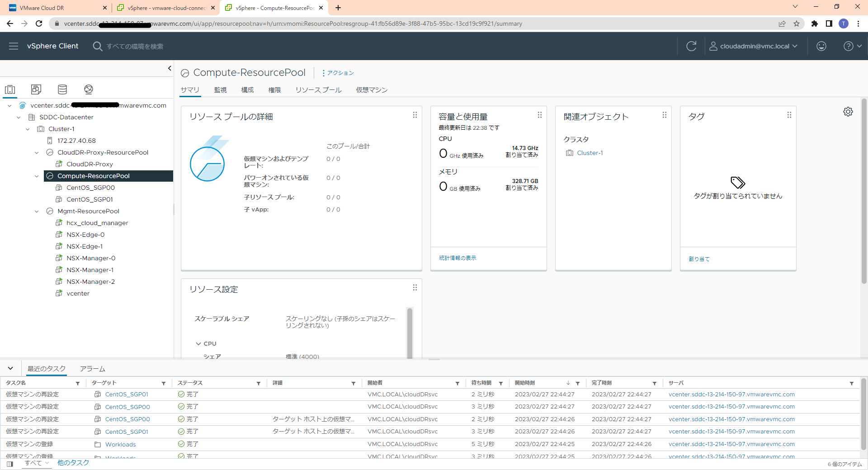
Task: Open the 権限 tab
Action: click(274, 90)
